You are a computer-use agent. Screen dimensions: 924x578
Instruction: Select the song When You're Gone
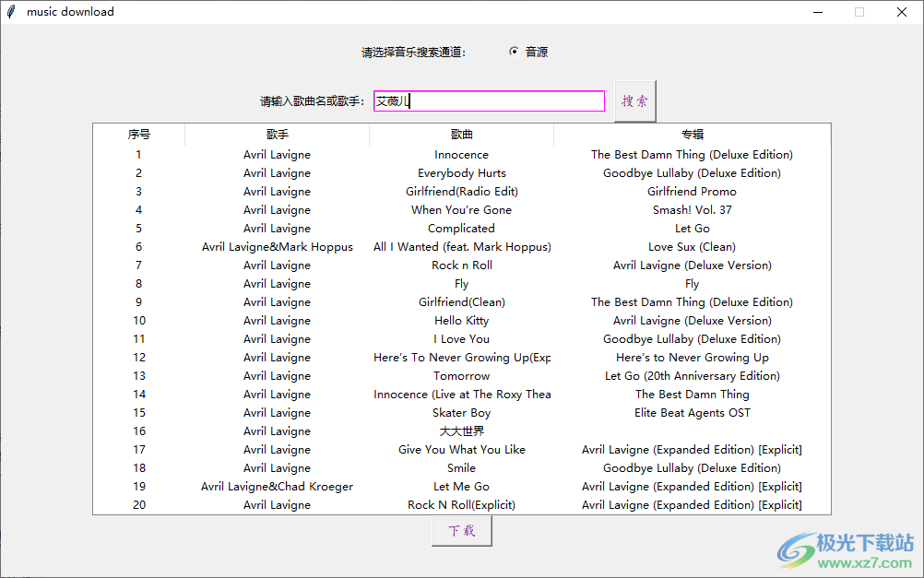pyautogui.click(x=461, y=210)
